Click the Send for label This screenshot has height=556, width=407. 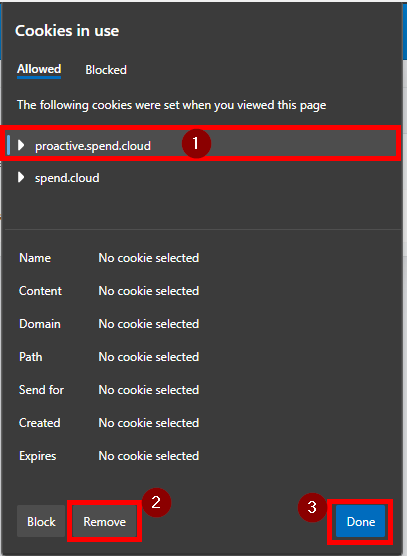[41, 390]
